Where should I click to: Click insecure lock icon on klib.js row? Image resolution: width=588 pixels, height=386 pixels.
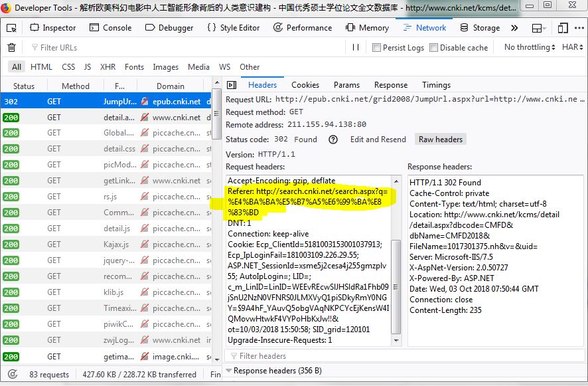pyautogui.click(x=145, y=292)
